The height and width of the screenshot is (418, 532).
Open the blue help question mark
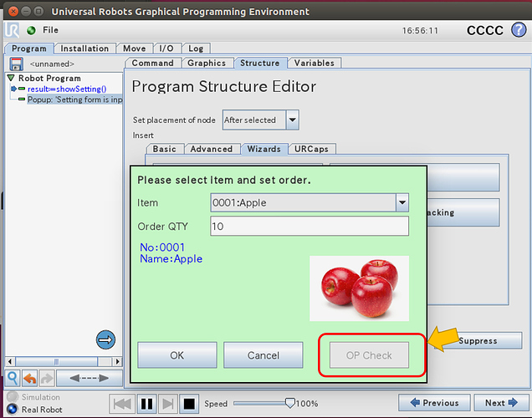tap(519, 30)
